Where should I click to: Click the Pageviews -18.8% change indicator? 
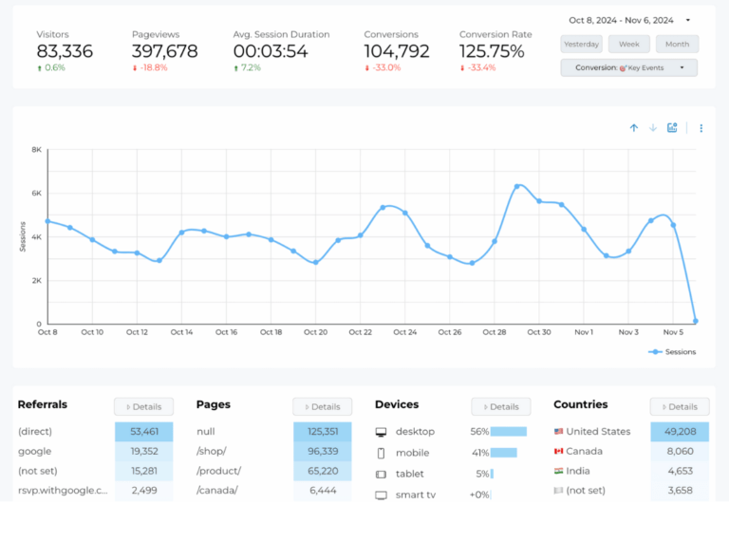point(150,67)
